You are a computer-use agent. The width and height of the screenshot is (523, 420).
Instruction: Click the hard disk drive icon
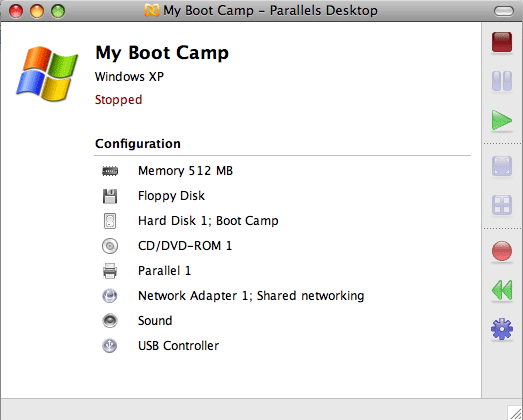[x=110, y=221]
